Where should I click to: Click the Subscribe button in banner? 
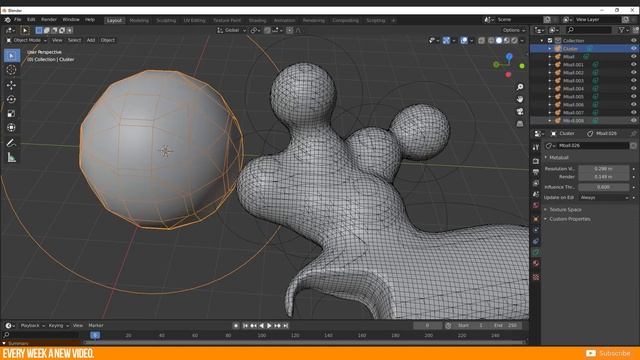(x=609, y=353)
